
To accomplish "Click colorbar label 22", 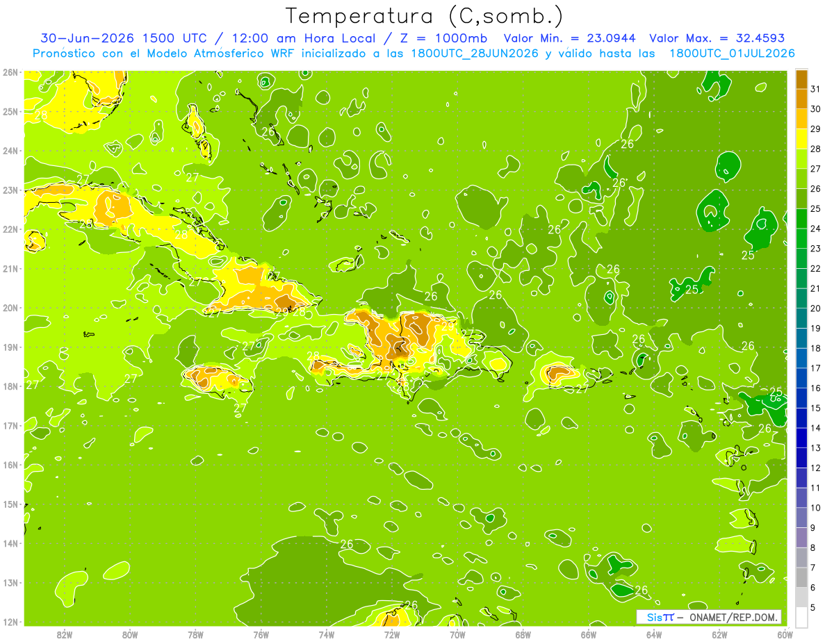I will pos(815,268).
